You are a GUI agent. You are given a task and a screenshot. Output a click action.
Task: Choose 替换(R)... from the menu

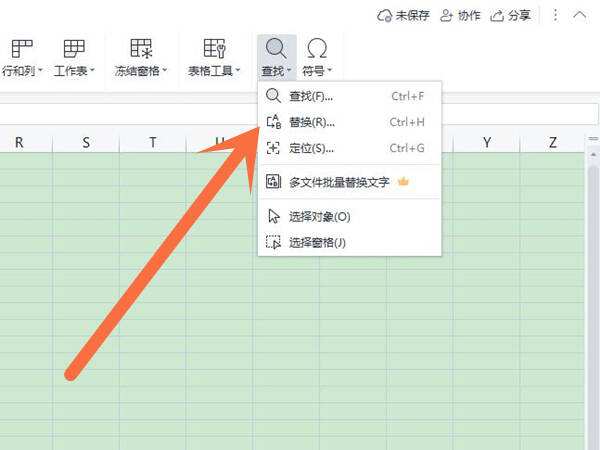tap(350, 122)
